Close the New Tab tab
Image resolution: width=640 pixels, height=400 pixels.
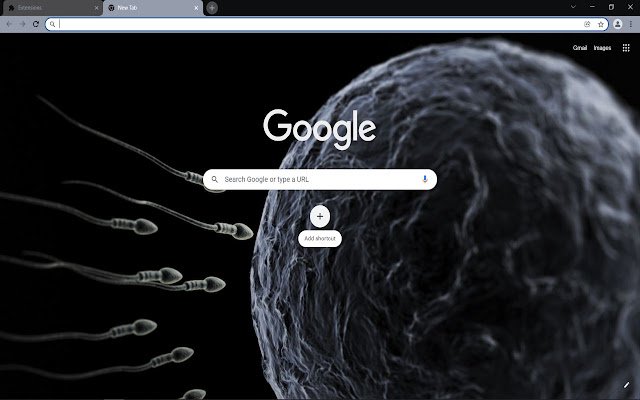[196, 8]
